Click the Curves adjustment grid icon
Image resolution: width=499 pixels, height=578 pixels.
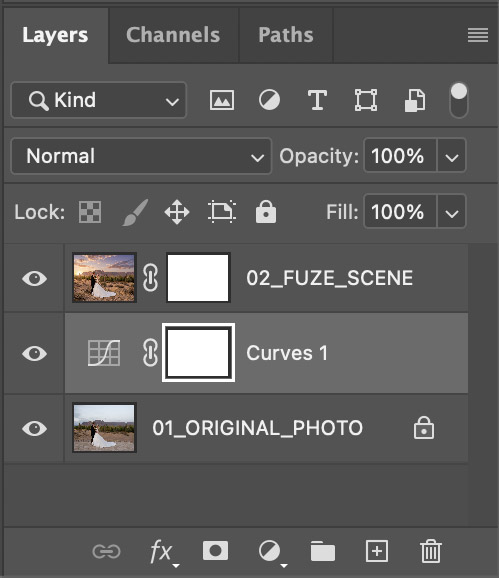(104, 353)
